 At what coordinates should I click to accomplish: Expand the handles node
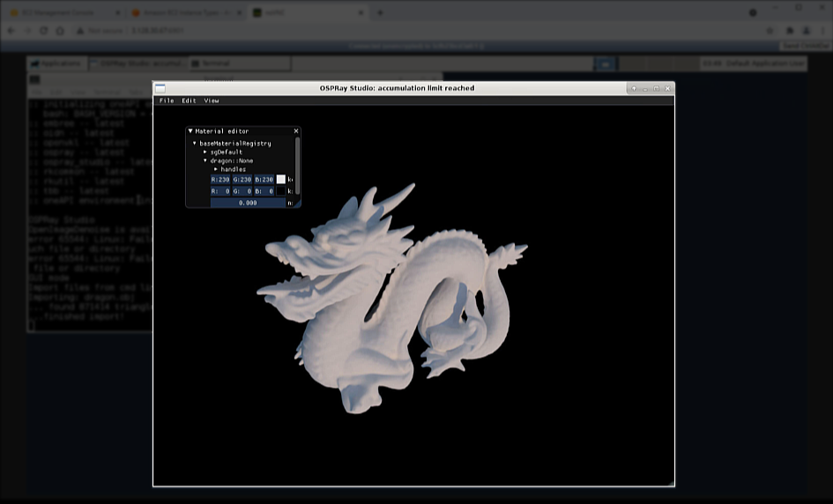pos(216,169)
